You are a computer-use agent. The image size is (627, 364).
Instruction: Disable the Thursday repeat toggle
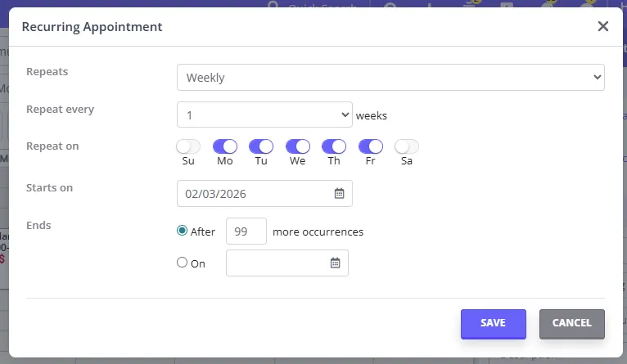pyautogui.click(x=334, y=146)
